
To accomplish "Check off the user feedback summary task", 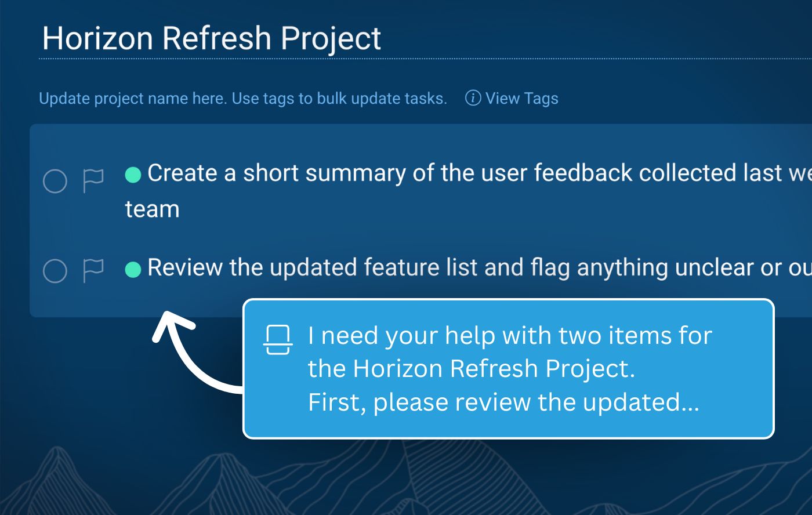I will click(x=55, y=181).
